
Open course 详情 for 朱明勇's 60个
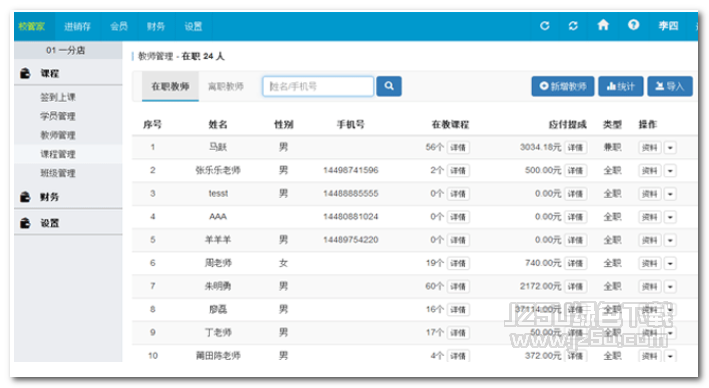click(x=458, y=286)
